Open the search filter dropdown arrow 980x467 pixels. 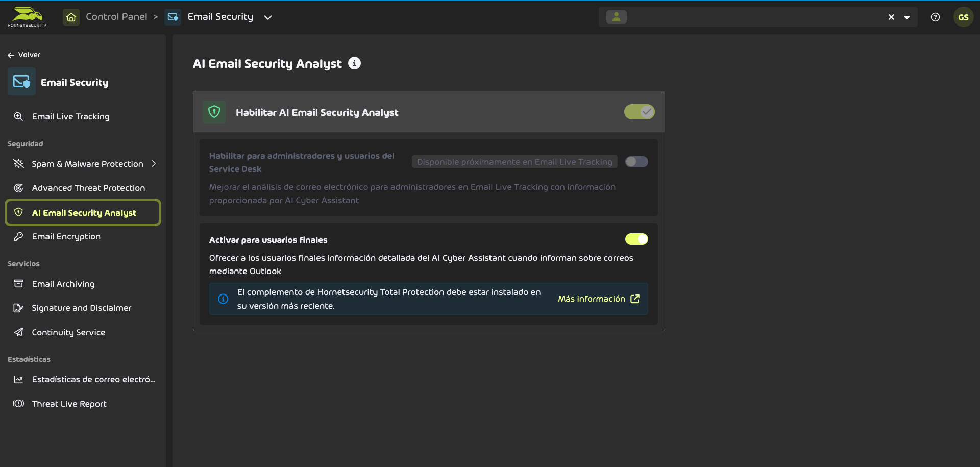908,17
